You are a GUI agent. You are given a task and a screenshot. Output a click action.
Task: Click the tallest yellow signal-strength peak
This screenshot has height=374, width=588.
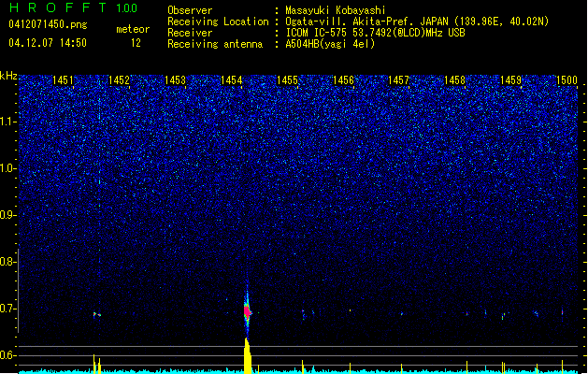pos(247,355)
